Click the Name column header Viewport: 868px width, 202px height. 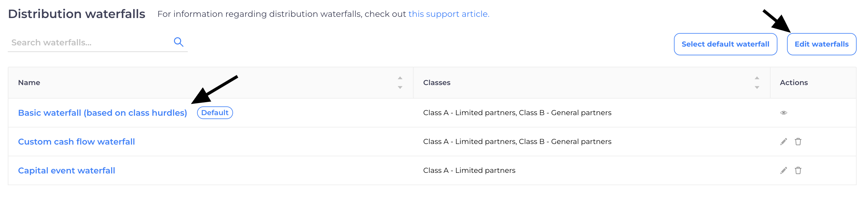tap(29, 83)
